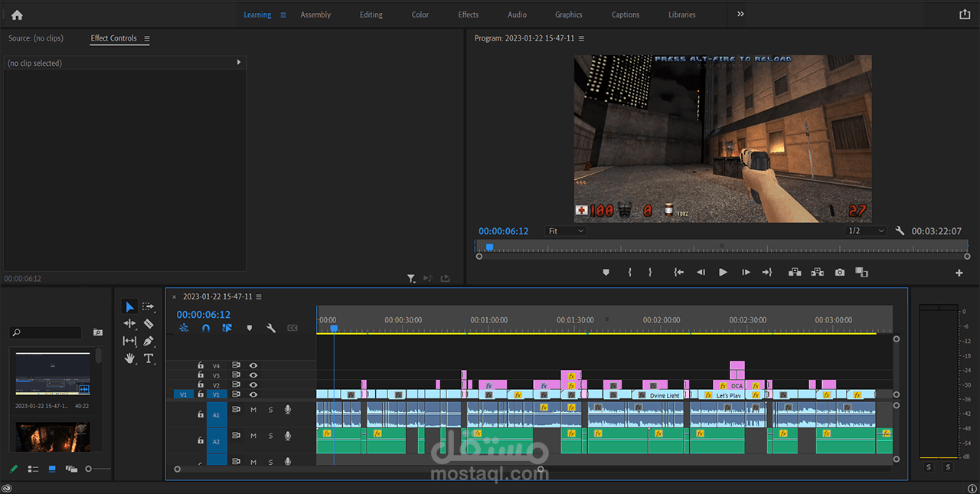Viewport: 980px width, 494px height.
Task: Switch to the Assembly workspace
Action: (x=315, y=15)
